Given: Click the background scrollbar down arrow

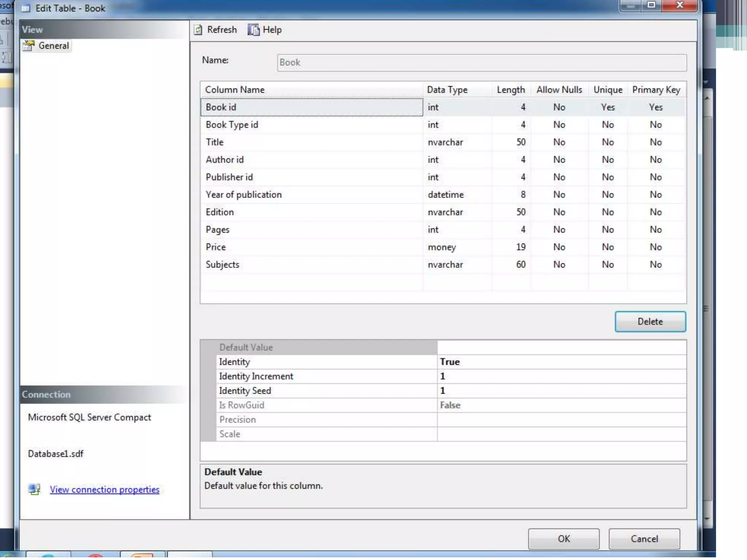Looking at the screenshot, I should (707, 518).
